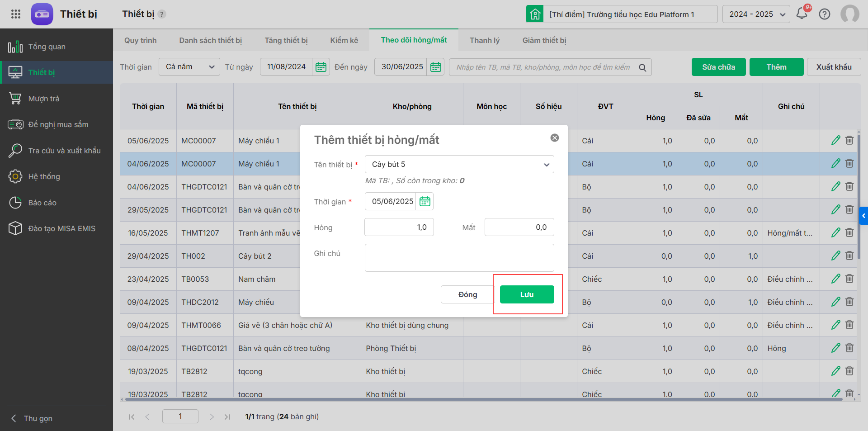Close the Thêm thiết bị hỏng/mất dialog
Viewport: 868px width, 431px height.
tap(555, 138)
